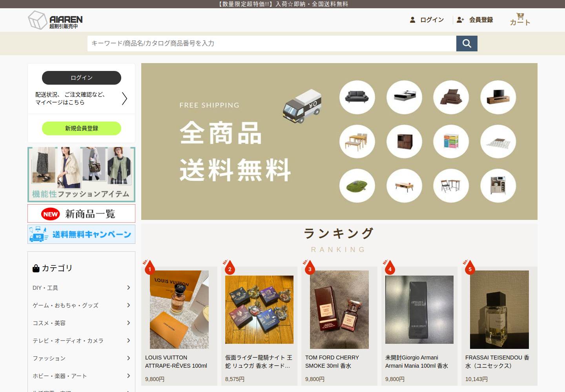Select the kotatsu quilt circle icon
The width and height of the screenshot is (565, 392).
(x=498, y=142)
